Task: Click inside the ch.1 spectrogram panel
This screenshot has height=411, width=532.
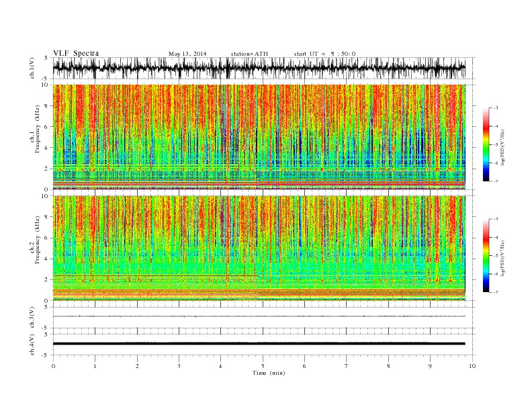Action: tap(259, 137)
